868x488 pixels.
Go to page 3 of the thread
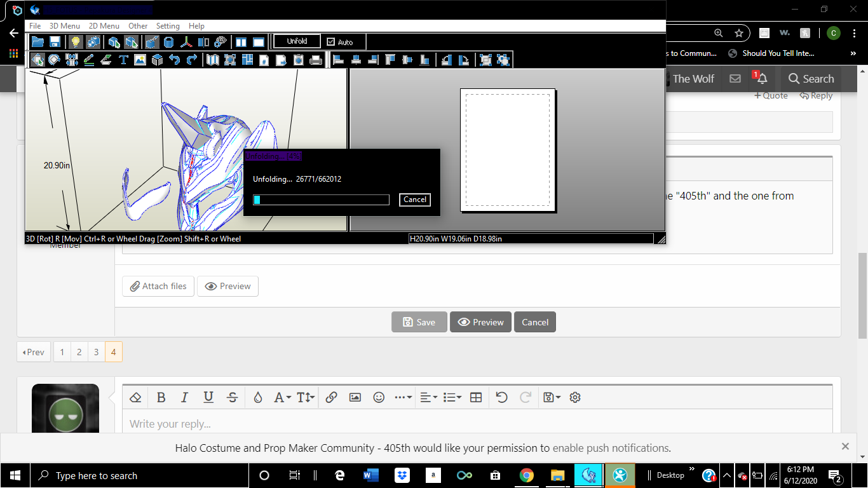click(97, 351)
